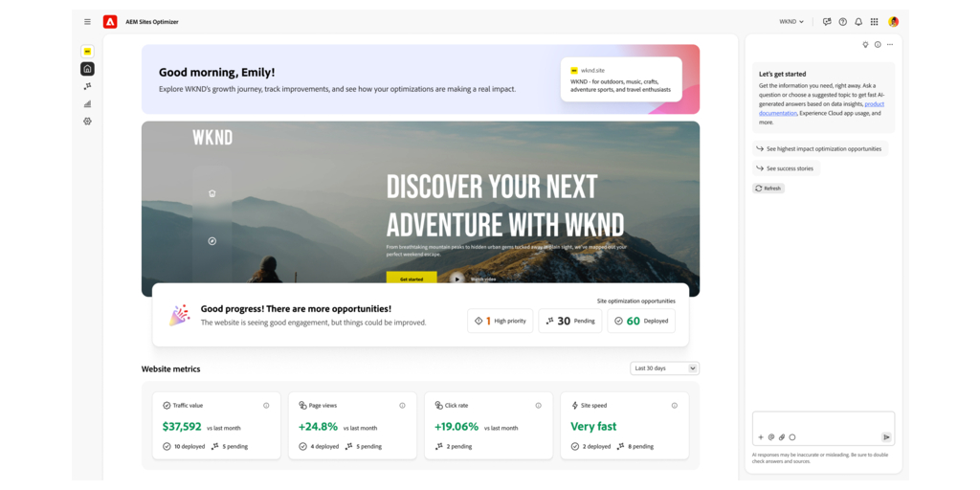Click the Traffic value info icon
The image size is (980, 490).
point(266,406)
